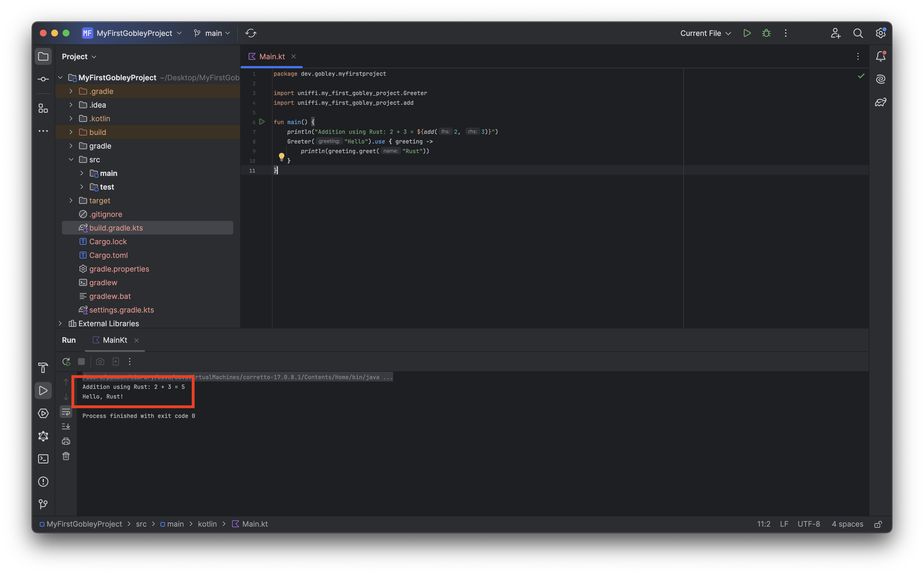Image resolution: width=924 pixels, height=575 pixels.
Task: Open the AI Assistant spiral icon
Action: (881, 79)
